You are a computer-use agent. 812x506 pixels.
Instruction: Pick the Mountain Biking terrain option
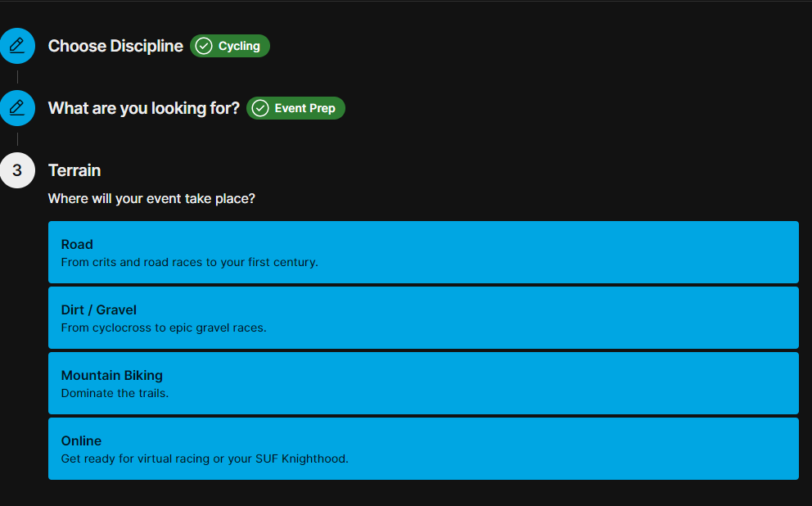[423, 383]
